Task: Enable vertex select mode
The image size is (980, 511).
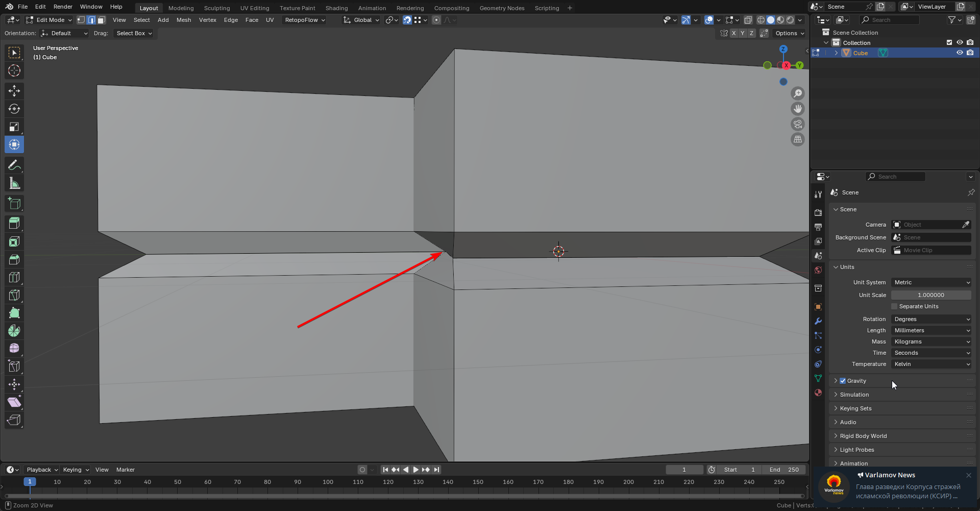Action: tap(81, 20)
